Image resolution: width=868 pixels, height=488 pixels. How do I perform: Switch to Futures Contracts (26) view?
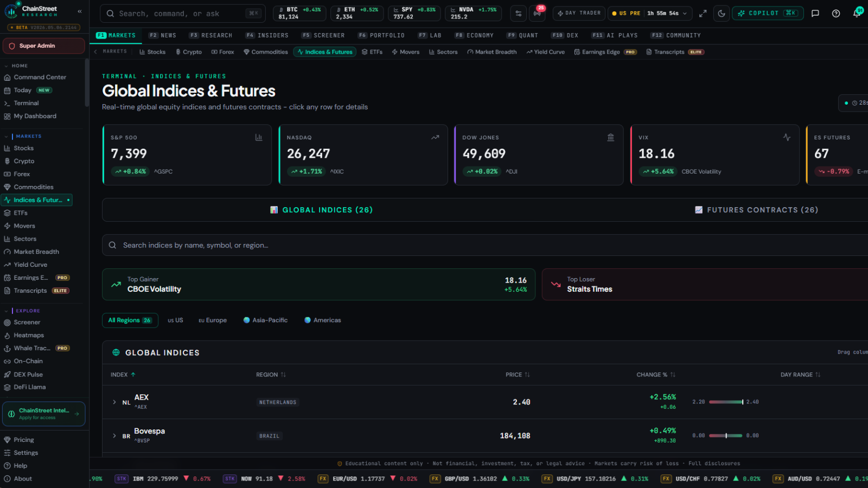point(758,210)
